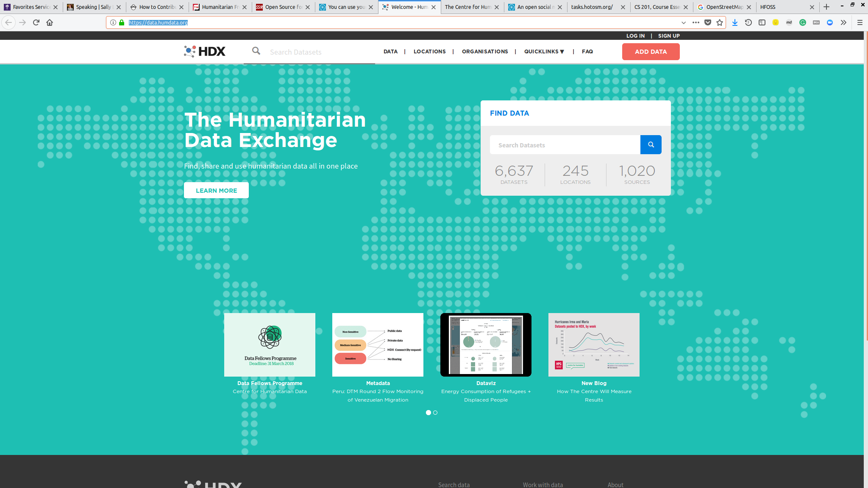This screenshot has width=868, height=488.
Task: Go forward to the next page
Action: pos(22,22)
